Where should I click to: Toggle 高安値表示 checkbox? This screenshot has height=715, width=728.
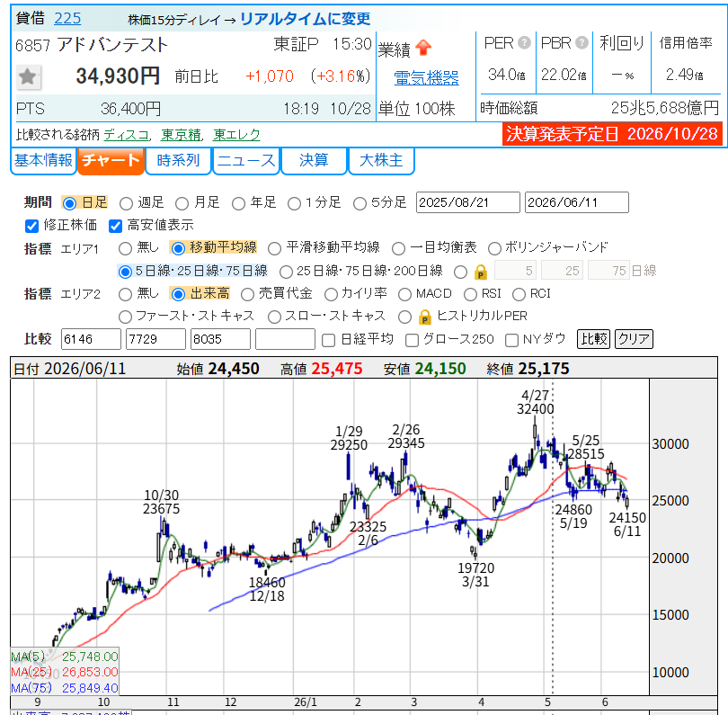tap(115, 226)
